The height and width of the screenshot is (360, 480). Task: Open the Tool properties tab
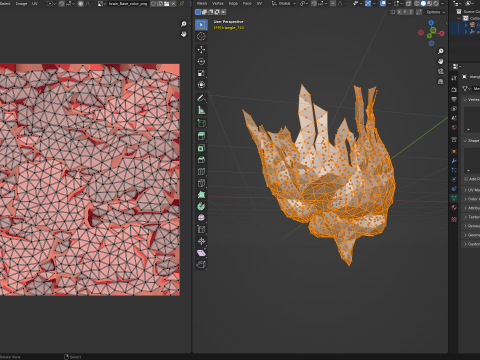(454, 78)
